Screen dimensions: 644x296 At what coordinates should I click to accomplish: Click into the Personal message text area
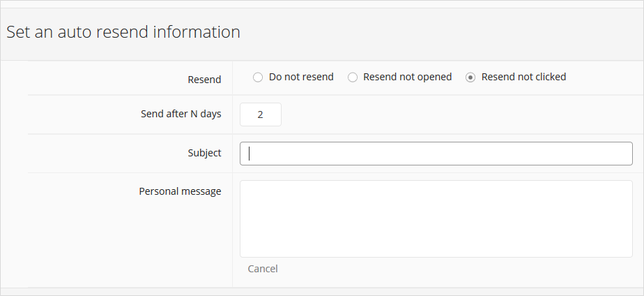click(x=436, y=219)
